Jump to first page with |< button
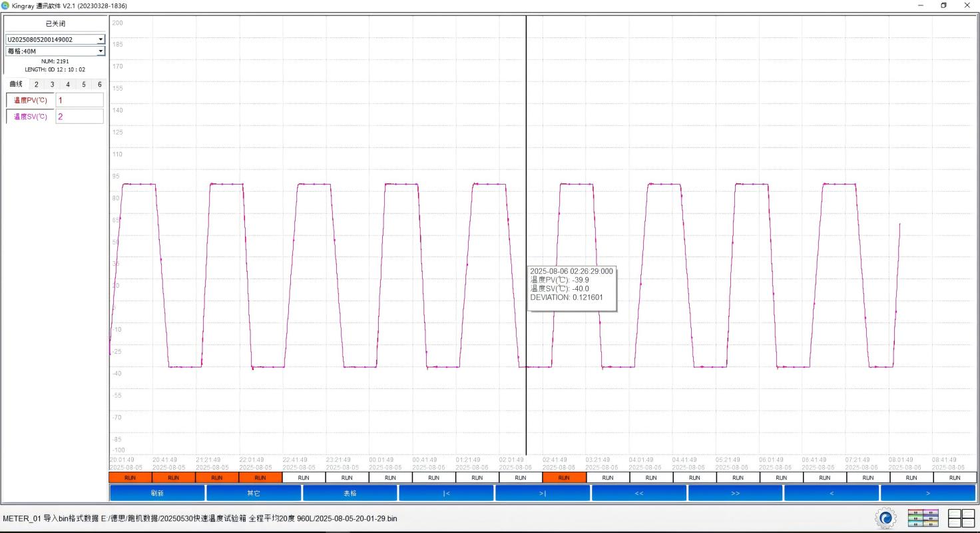This screenshot has width=980, height=533. 446,493
